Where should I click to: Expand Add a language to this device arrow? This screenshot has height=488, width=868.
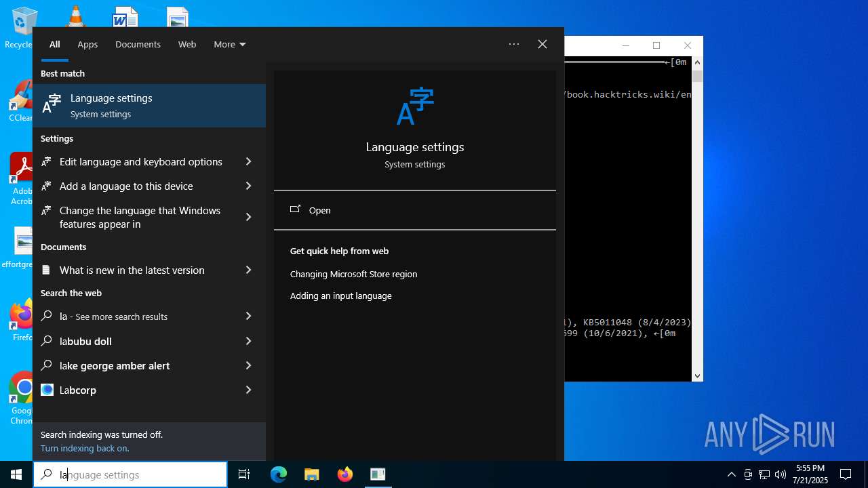pos(248,186)
